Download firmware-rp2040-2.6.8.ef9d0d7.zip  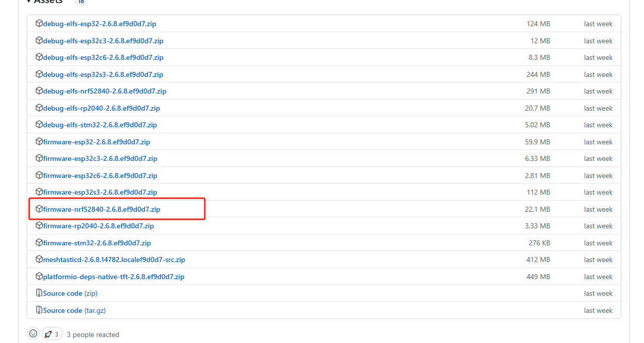[99, 226]
